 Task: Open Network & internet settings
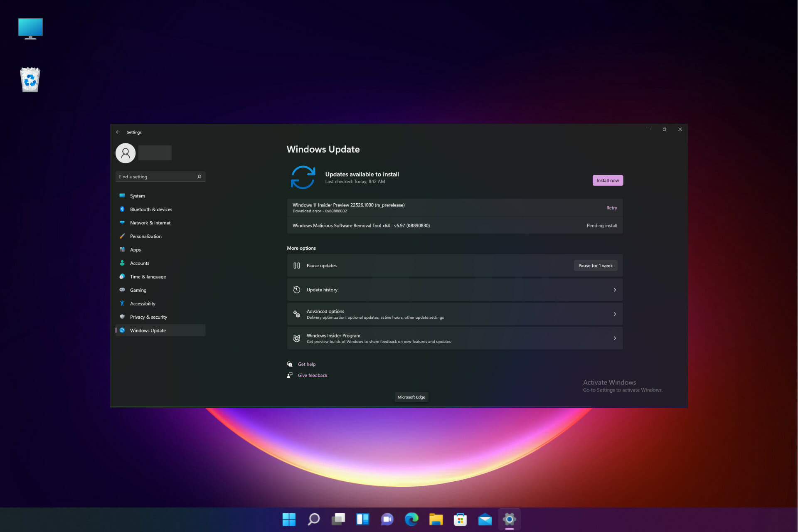pos(160,223)
